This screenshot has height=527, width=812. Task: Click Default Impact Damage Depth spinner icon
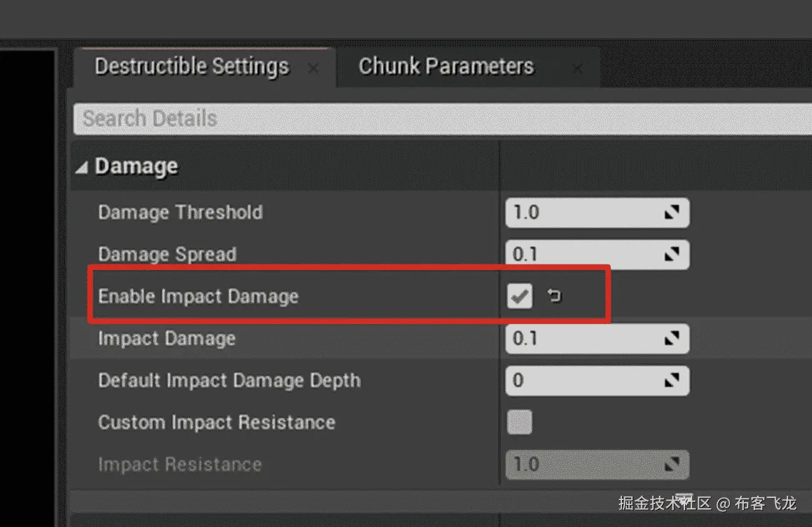(x=671, y=380)
